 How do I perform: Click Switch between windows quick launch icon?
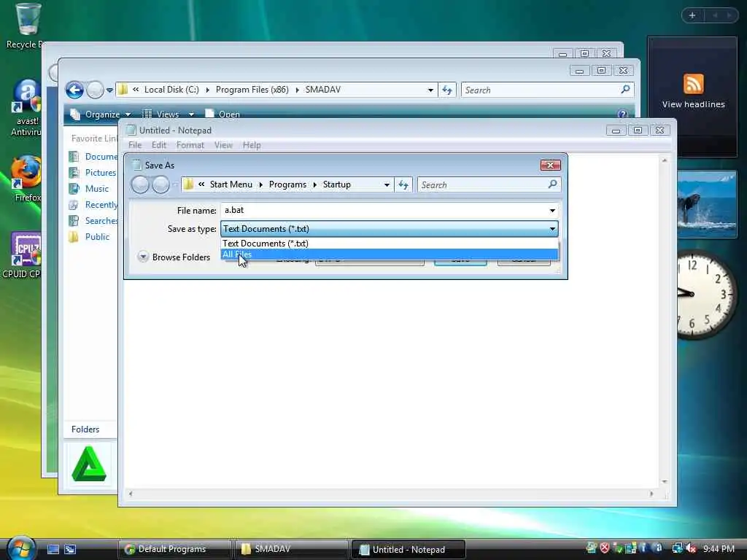70,550
